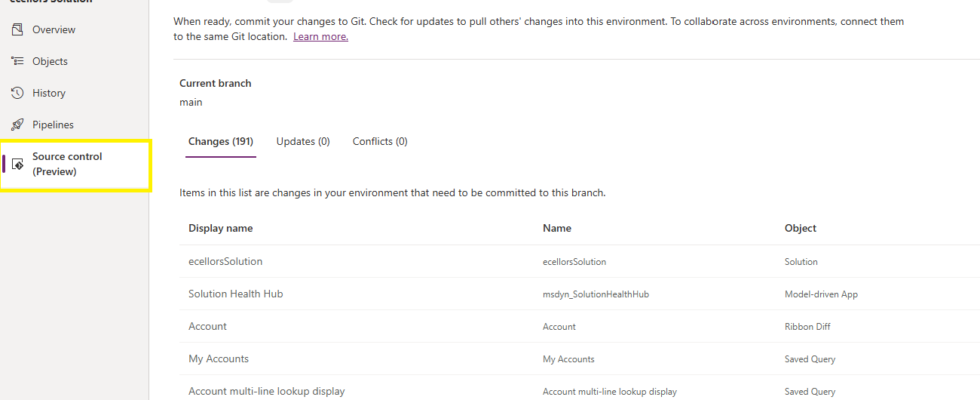Sort by Name column header
980x400 pixels.
557,228
